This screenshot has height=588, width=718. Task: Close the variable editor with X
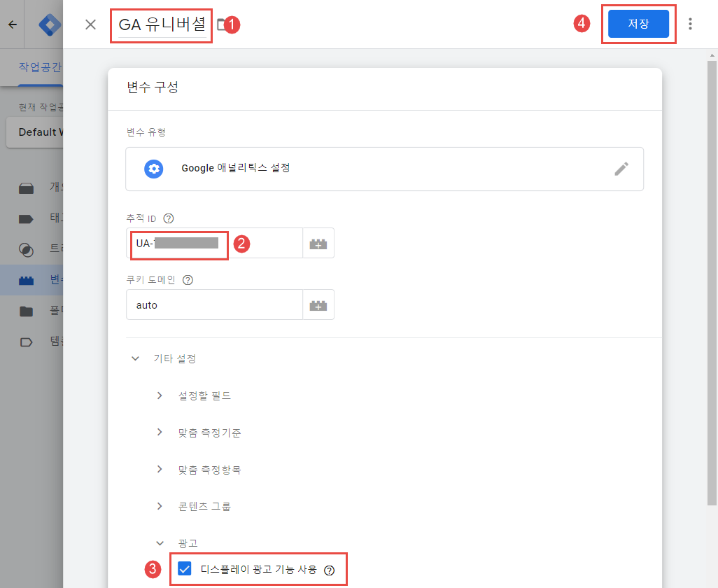coord(91,24)
